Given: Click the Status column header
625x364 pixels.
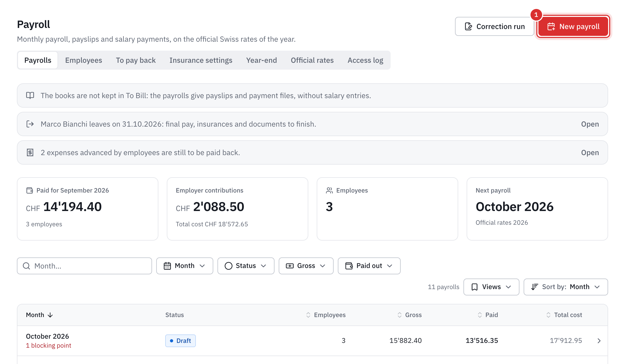Looking at the screenshot, I should click(x=174, y=315).
